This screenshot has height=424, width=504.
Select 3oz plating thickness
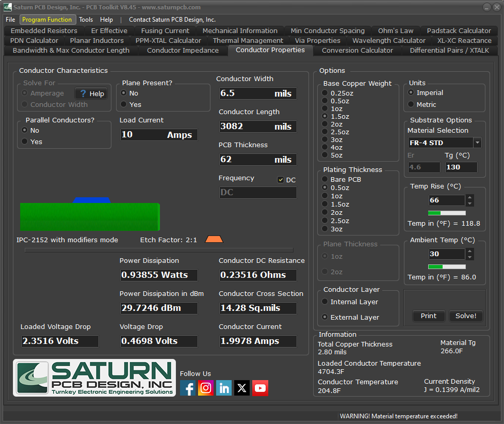pyautogui.click(x=332, y=229)
